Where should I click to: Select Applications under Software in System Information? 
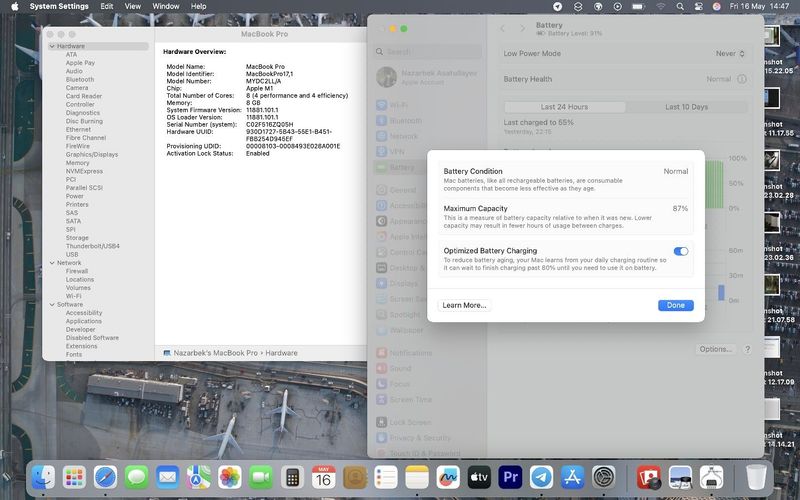[84, 321]
